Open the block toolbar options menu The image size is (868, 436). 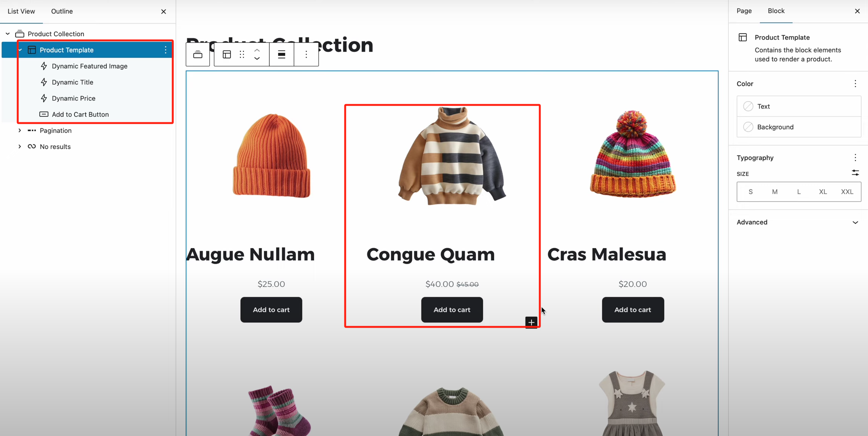pos(306,54)
